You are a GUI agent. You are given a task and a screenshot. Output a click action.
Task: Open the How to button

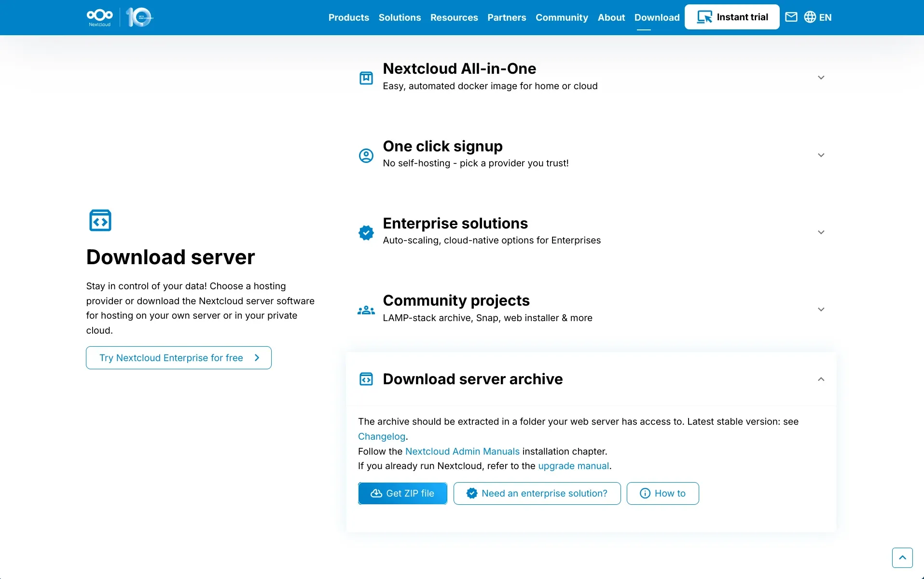(662, 493)
